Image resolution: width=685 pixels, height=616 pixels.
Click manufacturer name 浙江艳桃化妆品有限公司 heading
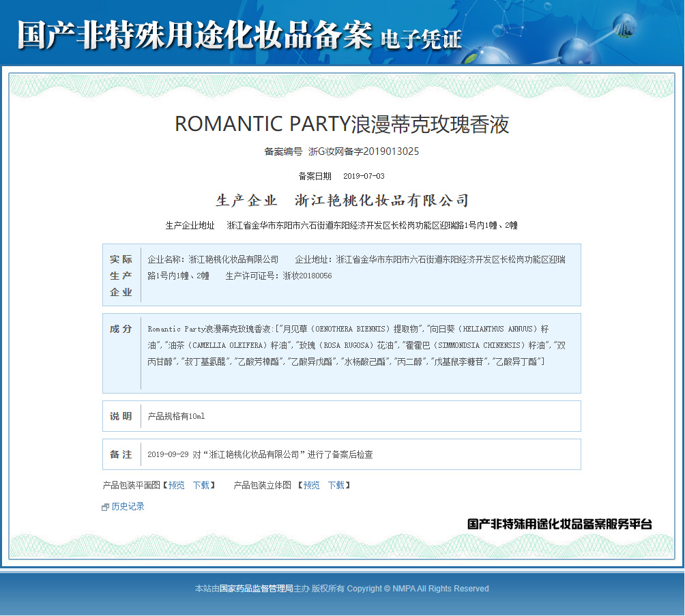(382, 201)
